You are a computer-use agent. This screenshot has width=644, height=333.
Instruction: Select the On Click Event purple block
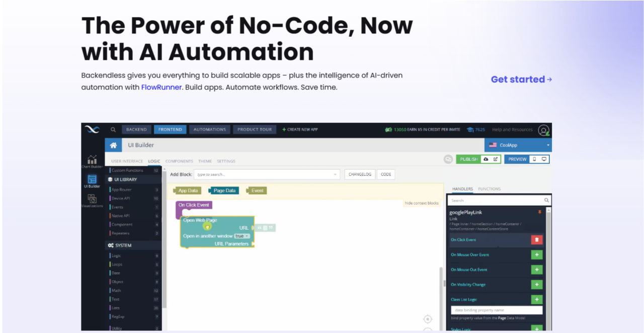point(194,205)
